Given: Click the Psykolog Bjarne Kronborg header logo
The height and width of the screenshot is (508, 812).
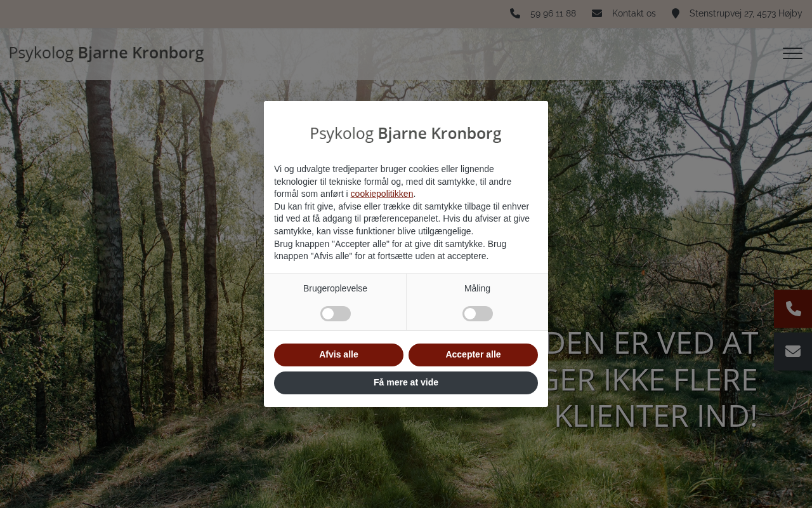Looking at the screenshot, I should click(x=107, y=53).
